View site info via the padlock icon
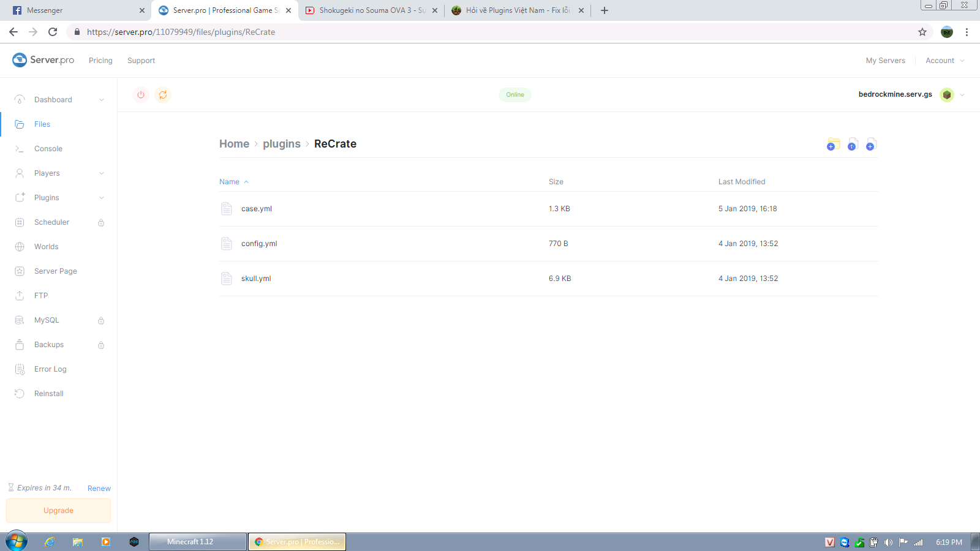 [77, 32]
